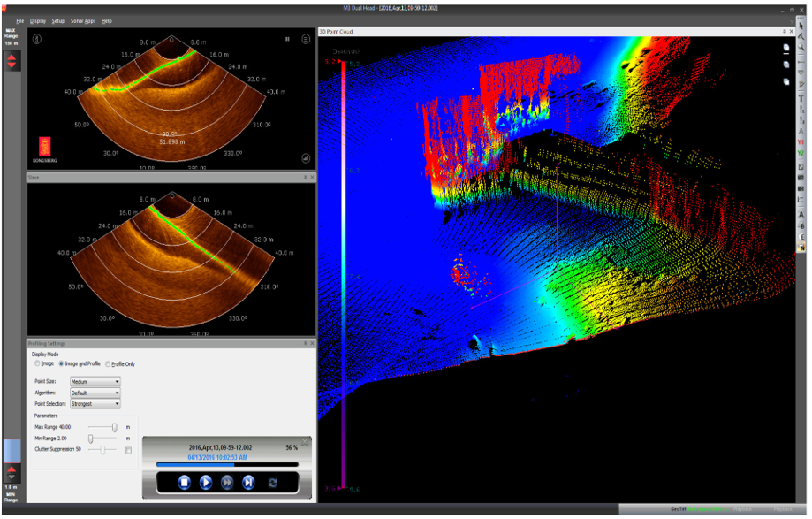Select the Image display mode
This screenshot has height=519, width=812.
click(37, 363)
